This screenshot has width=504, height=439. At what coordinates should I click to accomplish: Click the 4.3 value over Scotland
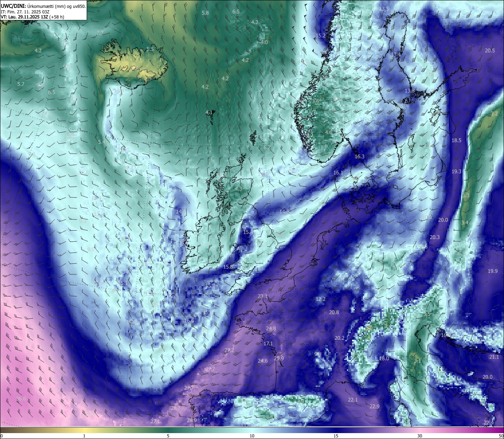239,189
